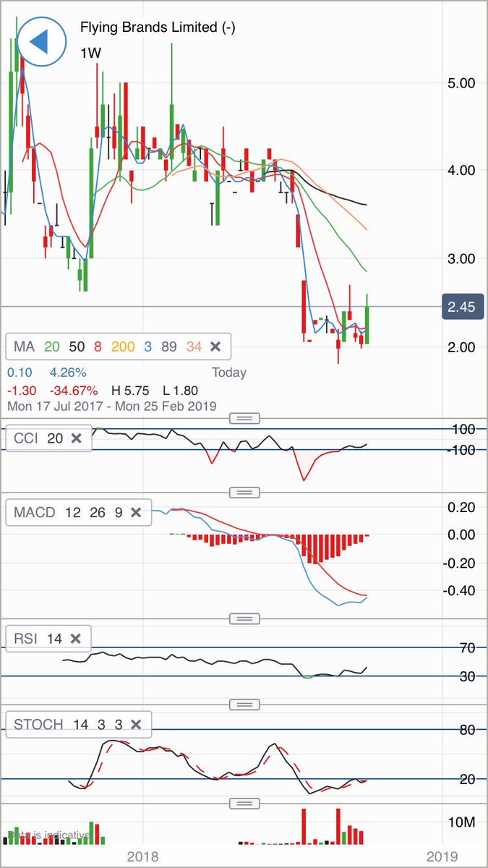This screenshot has height=868, width=488.
Task: Click the 2018 time axis label
Action: pos(143,856)
